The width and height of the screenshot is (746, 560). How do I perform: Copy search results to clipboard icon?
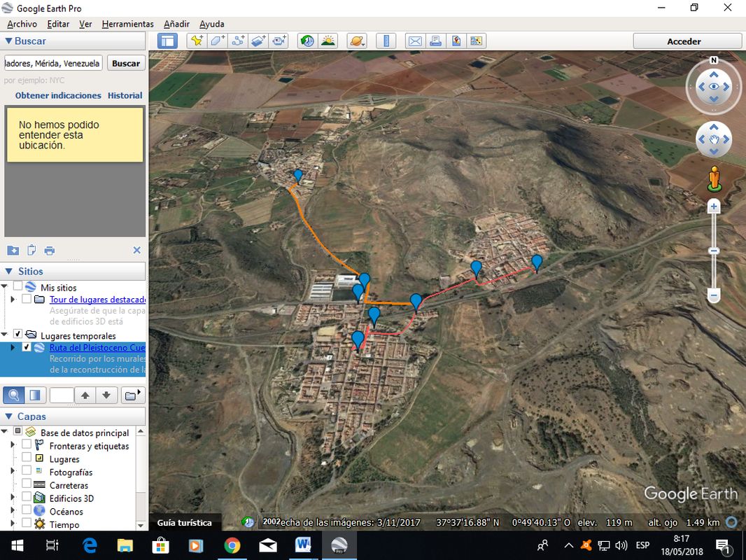click(x=31, y=251)
